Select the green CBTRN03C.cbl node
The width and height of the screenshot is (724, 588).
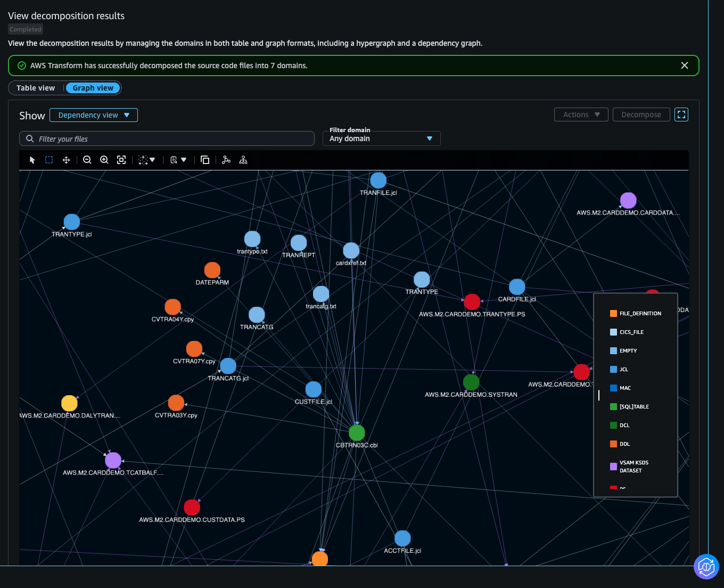[357, 433]
